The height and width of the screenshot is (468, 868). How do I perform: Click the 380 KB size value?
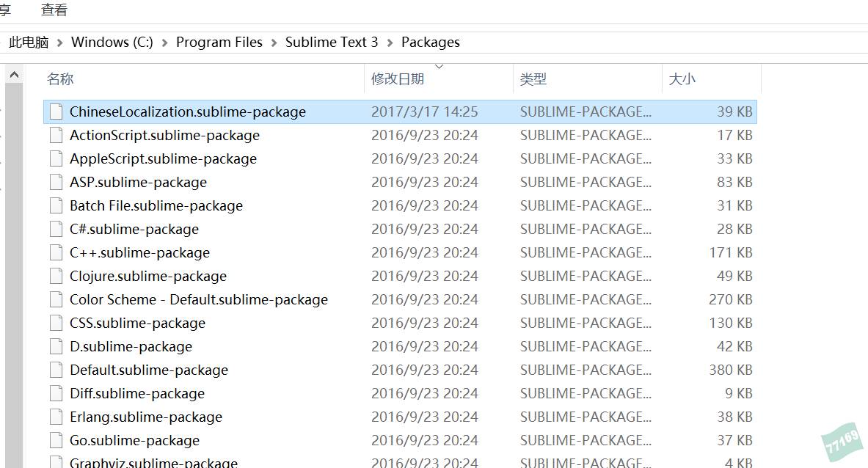click(x=731, y=370)
